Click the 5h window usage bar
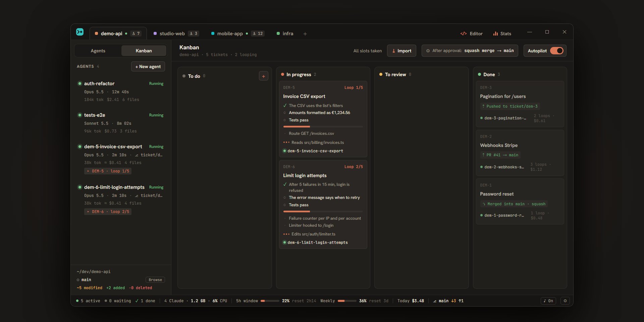 (270, 301)
